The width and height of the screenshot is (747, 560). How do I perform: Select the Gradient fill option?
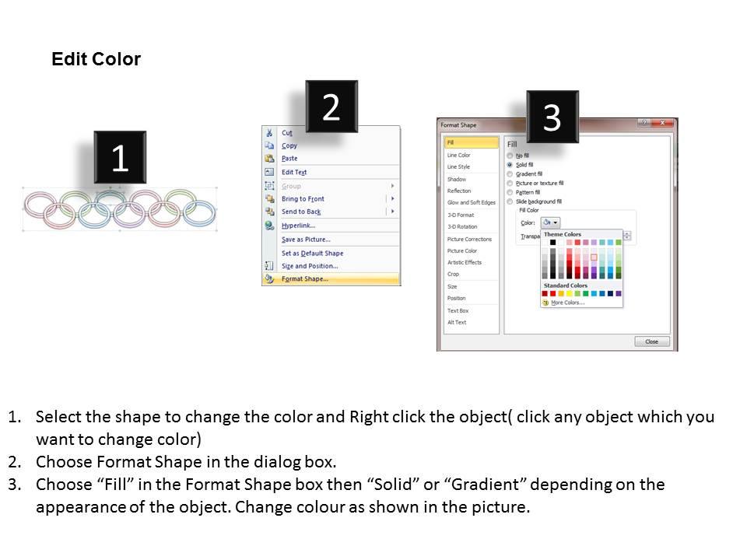[x=510, y=173]
